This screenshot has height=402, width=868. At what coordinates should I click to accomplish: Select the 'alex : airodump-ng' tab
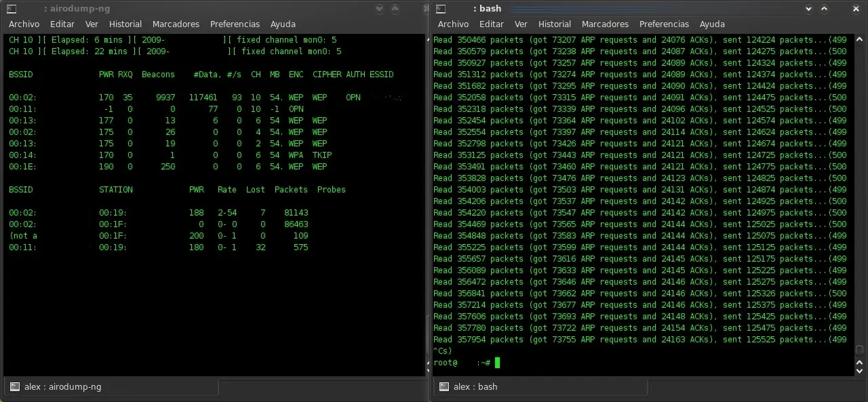tap(111, 387)
